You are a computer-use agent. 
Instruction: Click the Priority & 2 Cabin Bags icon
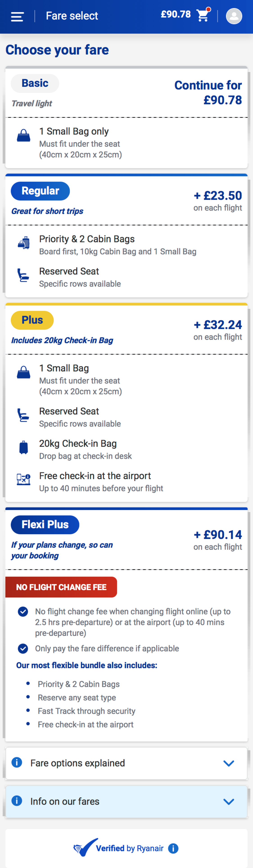tap(24, 243)
